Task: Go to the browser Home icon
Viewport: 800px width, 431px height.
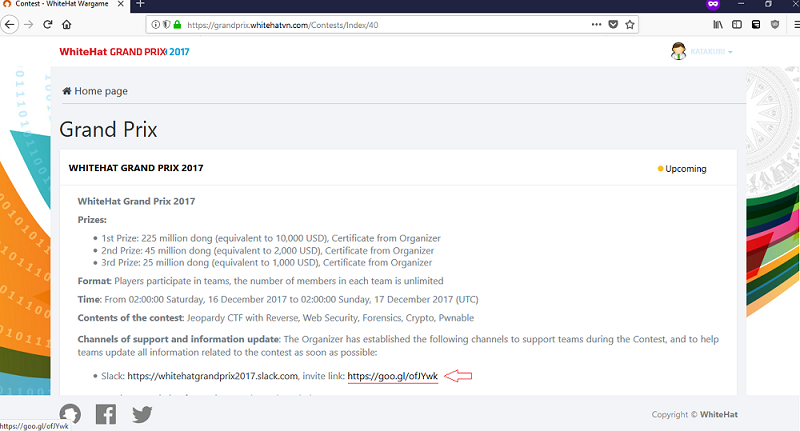Action: (66, 23)
